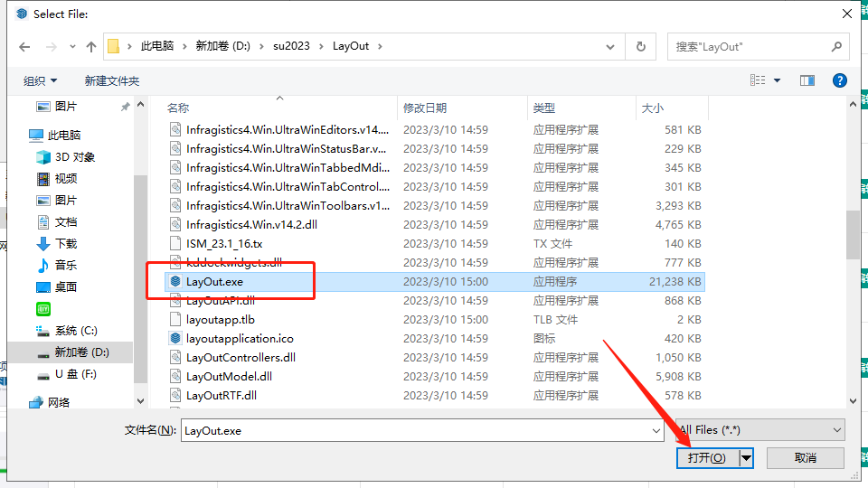Image resolution: width=868 pixels, height=488 pixels.
Task: Open 桌面 folder in sidebar
Action: click(66, 287)
